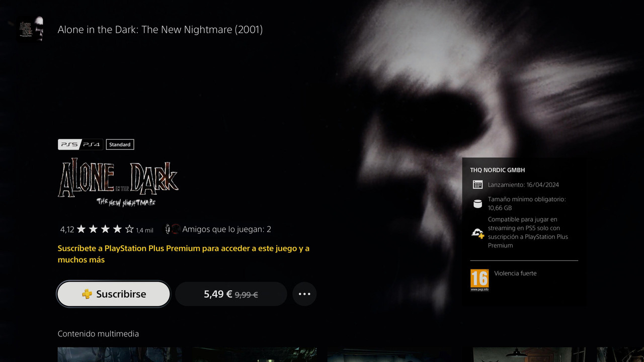Open the third multimedia thumbnail
The height and width of the screenshot is (362, 644).
[389, 354]
